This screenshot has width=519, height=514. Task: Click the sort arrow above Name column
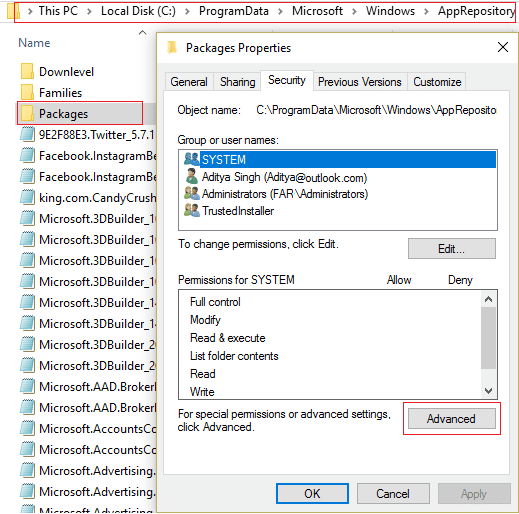point(142,32)
